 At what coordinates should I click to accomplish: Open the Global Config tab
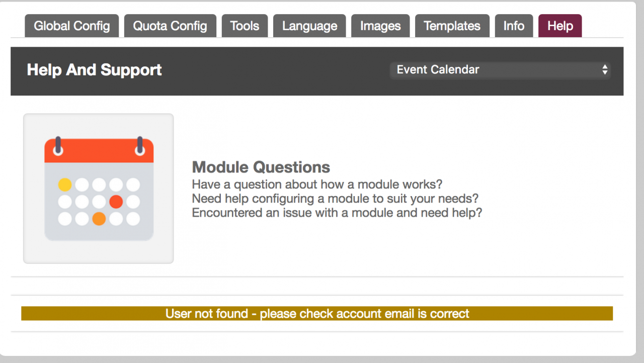coord(72,26)
